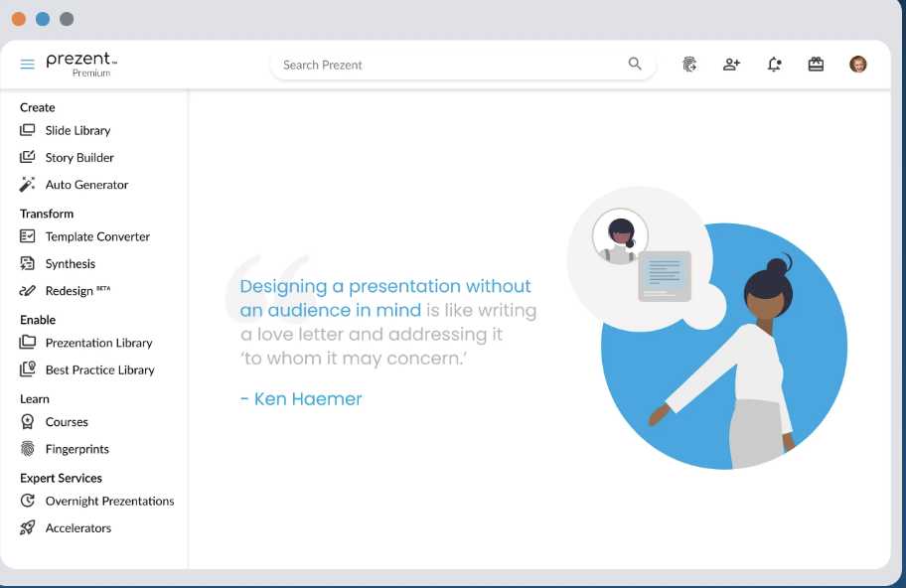Open Best Practice Library link
This screenshot has width=906, height=588.
[100, 370]
